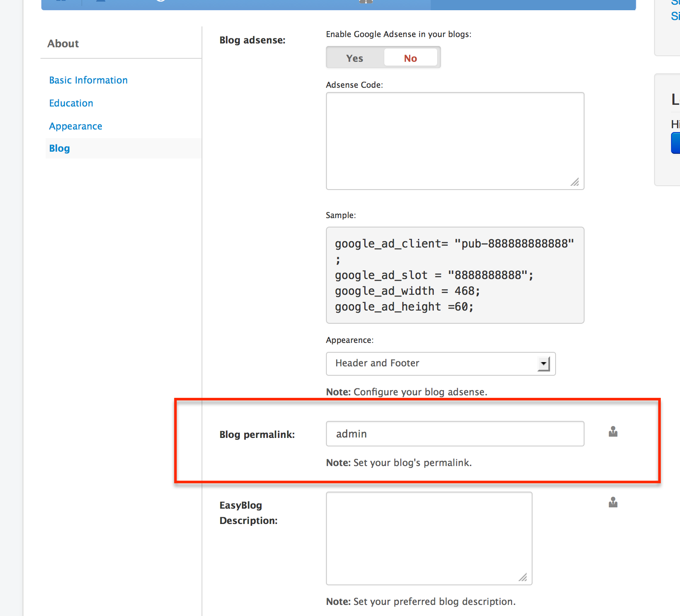Enable Google Adsense with Yes
680x616 pixels.
(x=354, y=58)
